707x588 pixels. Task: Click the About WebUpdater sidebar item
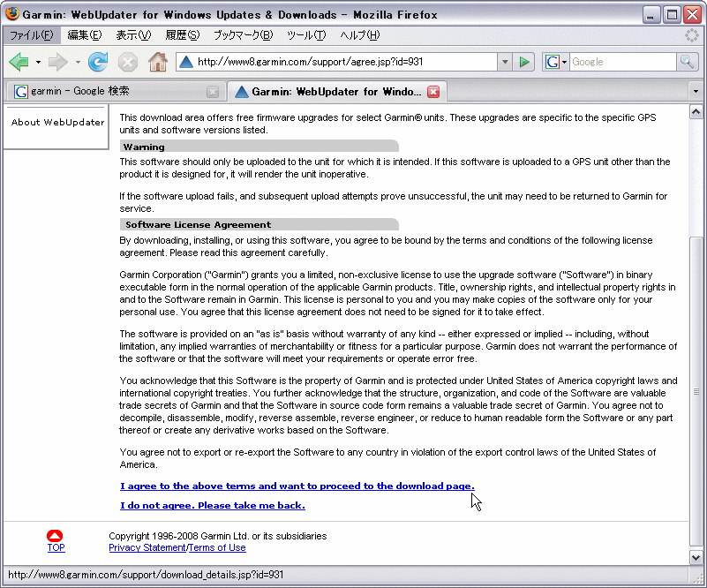pos(57,122)
